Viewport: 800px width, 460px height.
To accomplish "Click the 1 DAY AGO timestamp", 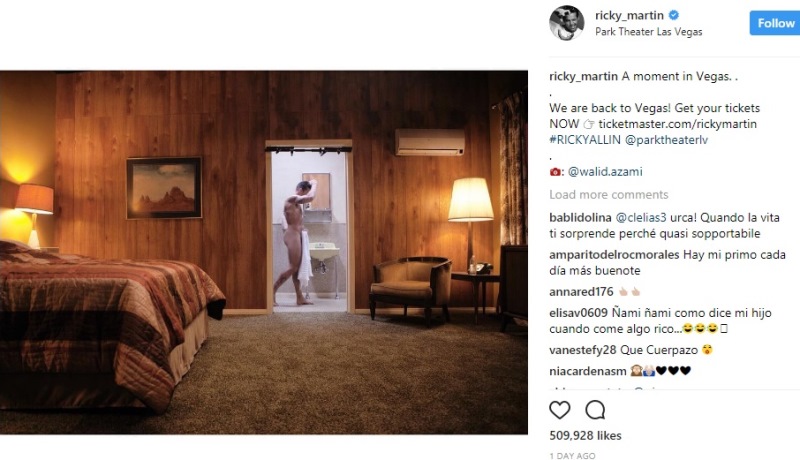I will 572,455.
